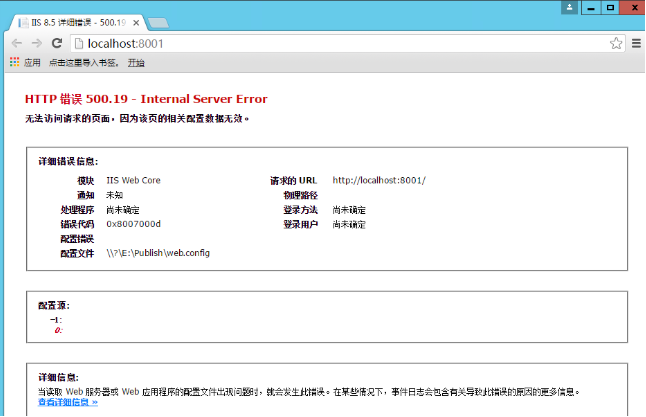Open the 查看详细信息 link
The height and width of the screenshot is (417, 646).
click(68, 402)
